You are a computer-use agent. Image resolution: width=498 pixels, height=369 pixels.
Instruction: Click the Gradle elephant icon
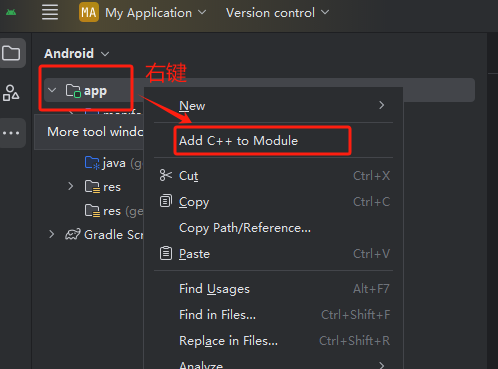[73, 234]
